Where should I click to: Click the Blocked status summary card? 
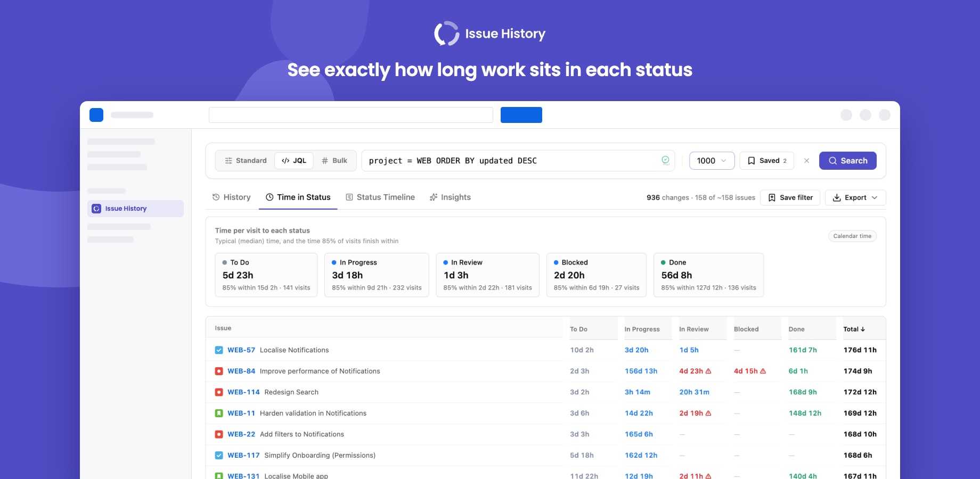point(597,275)
